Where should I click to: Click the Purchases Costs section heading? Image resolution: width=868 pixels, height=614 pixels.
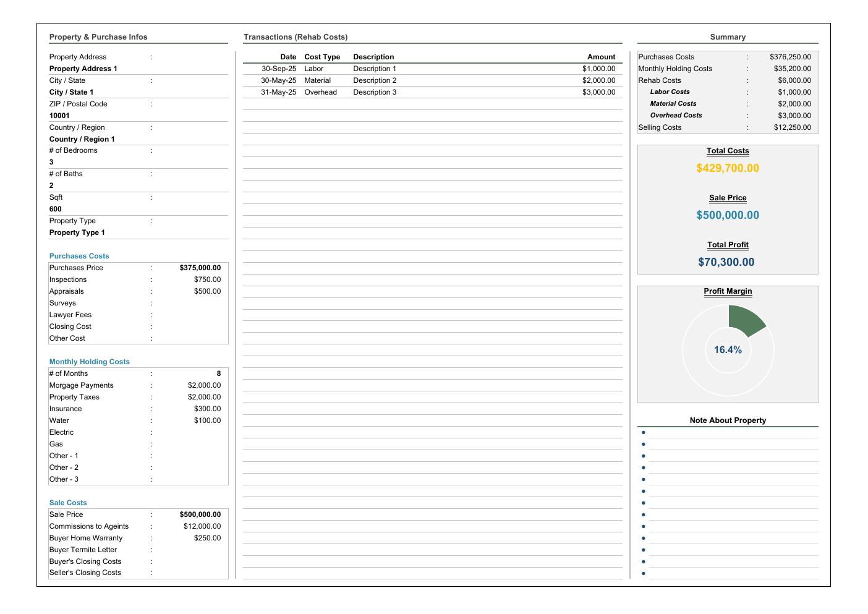point(79,256)
